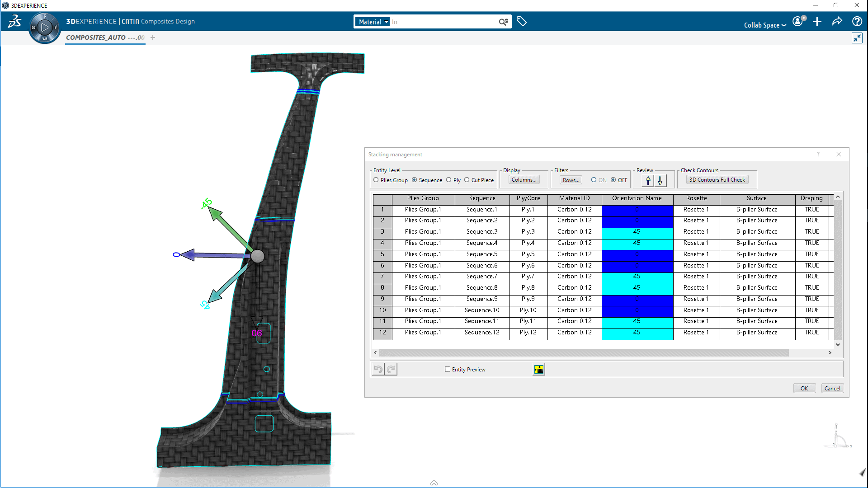Click the Share arrow icon
The width and height of the screenshot is (868, 488).
837,21
